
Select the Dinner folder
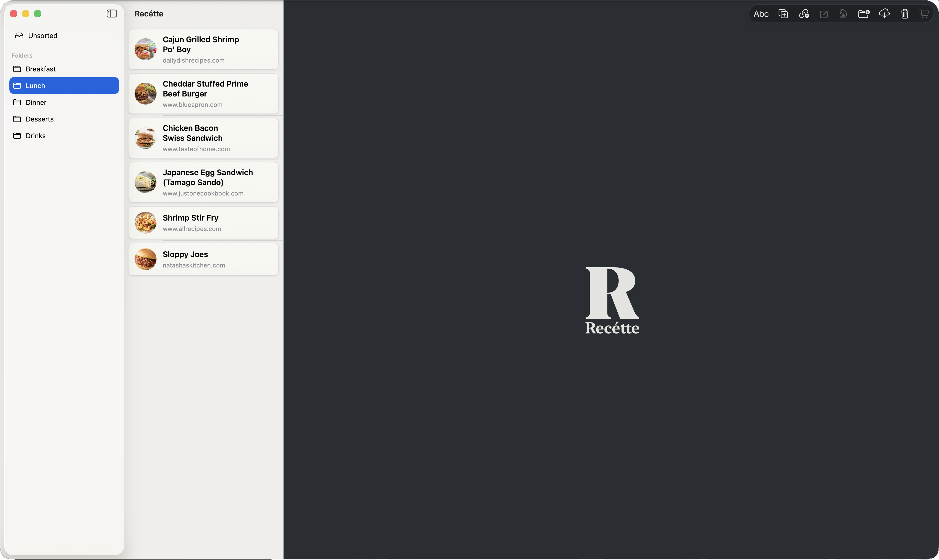(x=36, y=102)
